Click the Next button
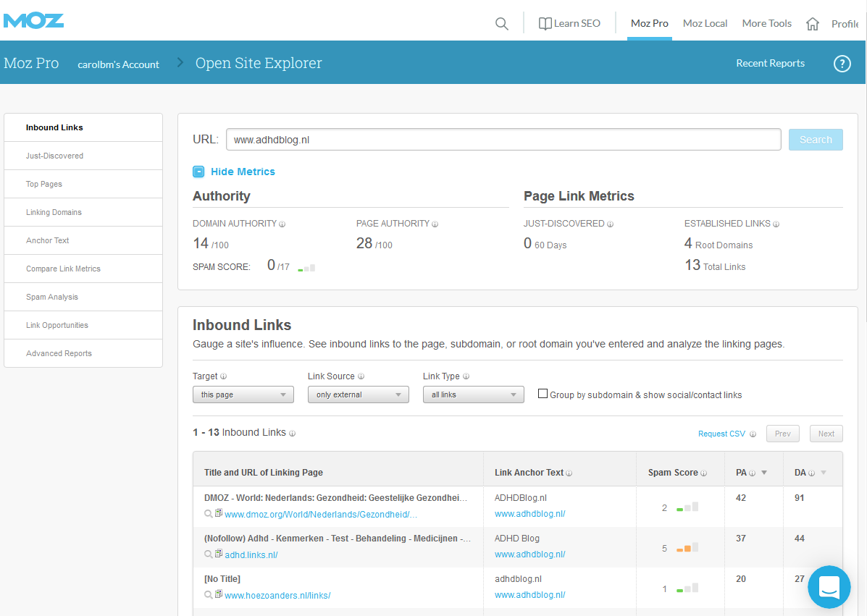867x616 pixels. 826,434
